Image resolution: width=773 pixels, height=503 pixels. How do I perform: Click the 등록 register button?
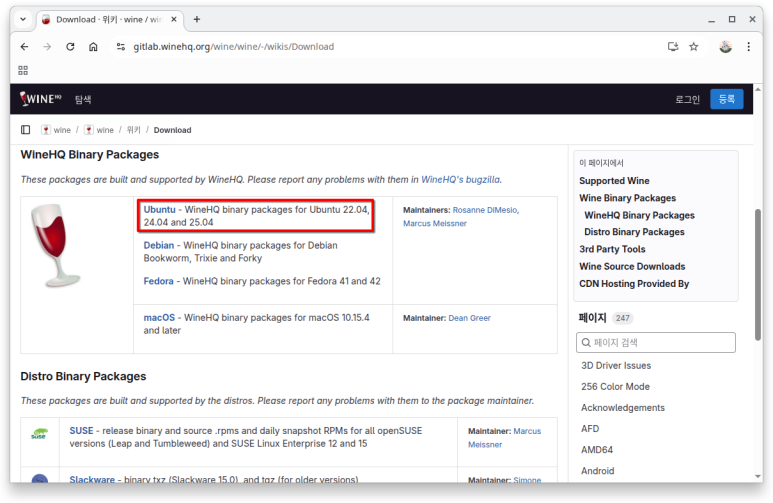point(727,99)
